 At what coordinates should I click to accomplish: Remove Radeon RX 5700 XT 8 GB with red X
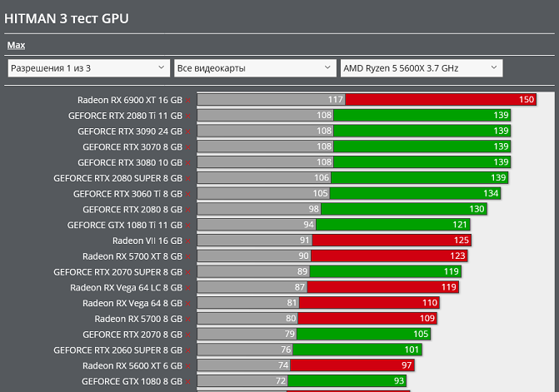coord(188,257)
